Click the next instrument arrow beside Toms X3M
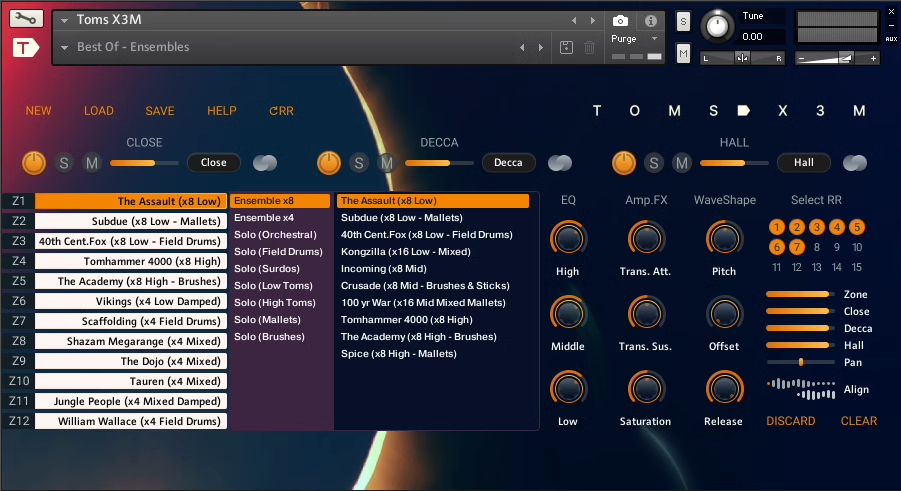Image resolution: width=901 pixels, height=491 pixels. point(593,21)
